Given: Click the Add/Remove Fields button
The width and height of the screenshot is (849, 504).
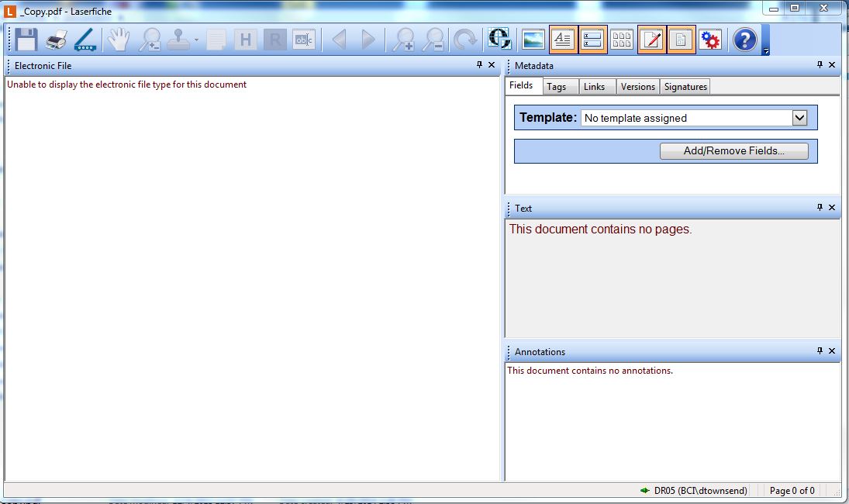Looking at the screenshot, I should click(733, 151).
